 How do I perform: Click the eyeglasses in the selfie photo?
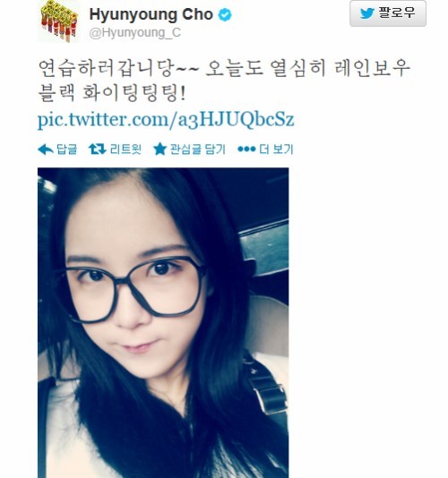133,289
